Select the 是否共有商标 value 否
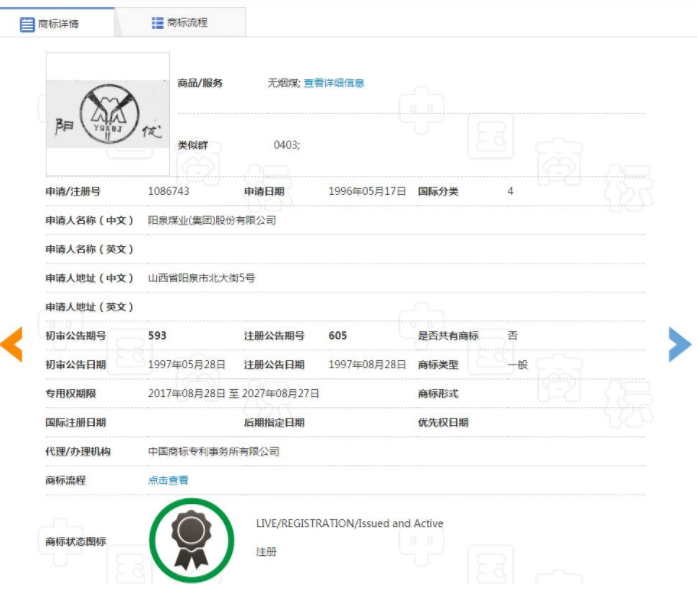The height and width of the screenshot is (593, 697). coord(513,336)
